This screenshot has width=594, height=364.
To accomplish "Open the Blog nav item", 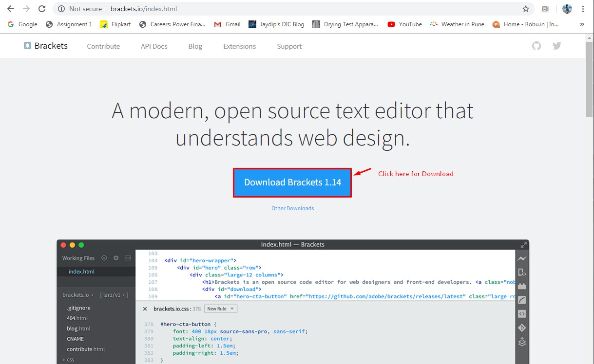I will [195, 46].
